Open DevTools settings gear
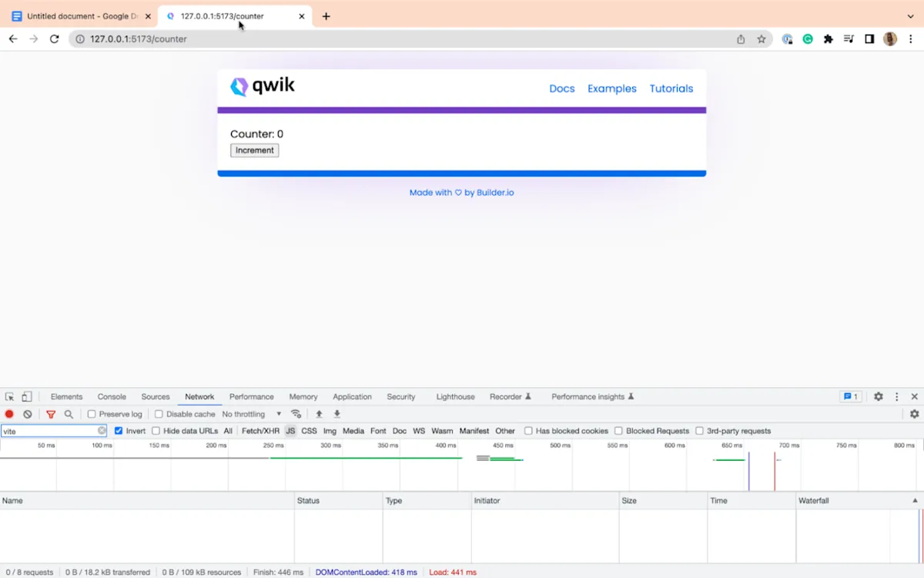This screenshot has height=578, width=924. [x=878, y=396]
